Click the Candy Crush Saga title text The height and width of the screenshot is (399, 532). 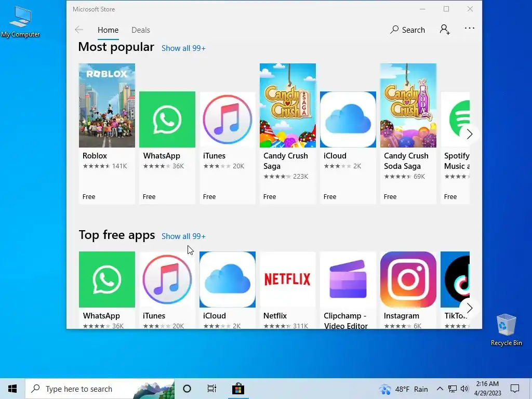(x=286, y=161)
